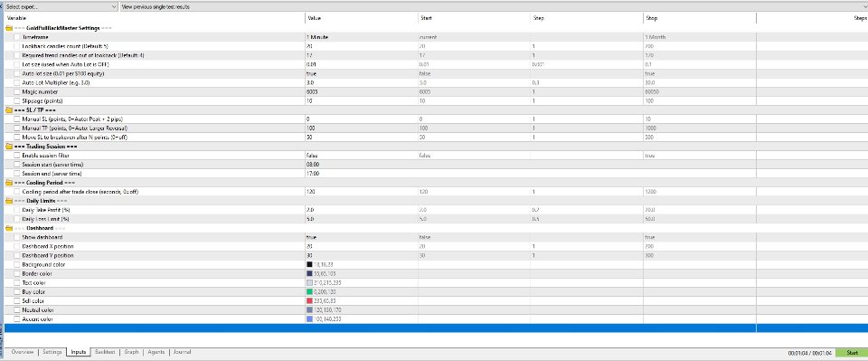The image size is (868, 361).
Task: Check the Manual TP checkbox
Action: tap(17, 128)
